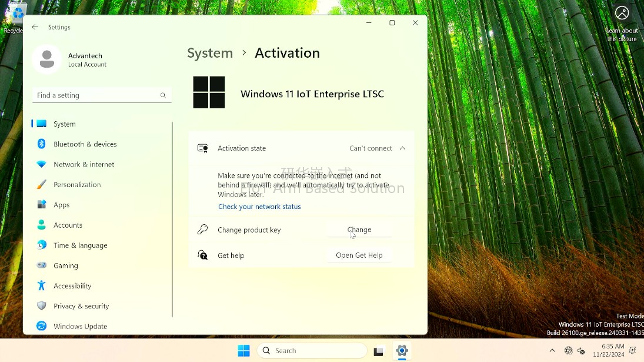Open the clock and date in taskbar

point(608,350)
